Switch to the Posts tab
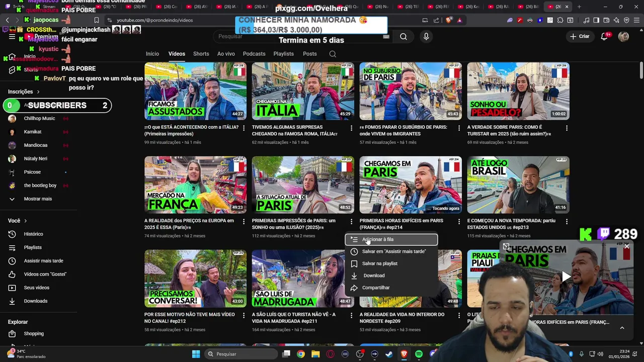This screenshot has width=644, height=362. [x=310, y=54]
